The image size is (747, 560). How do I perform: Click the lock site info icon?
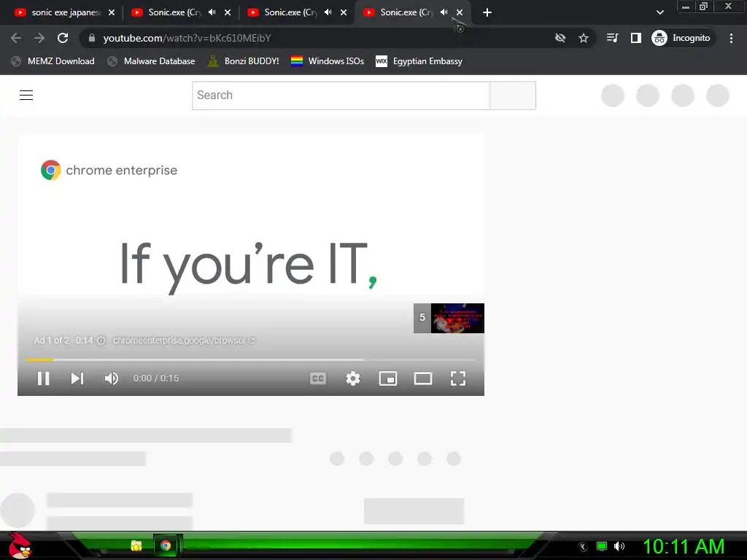[91, 38]
